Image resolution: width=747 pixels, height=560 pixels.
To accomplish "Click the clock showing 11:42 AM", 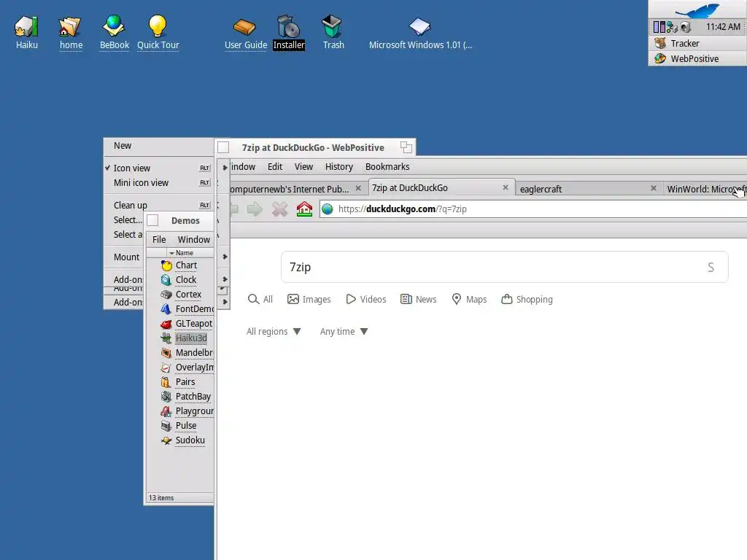I will 723,27.
